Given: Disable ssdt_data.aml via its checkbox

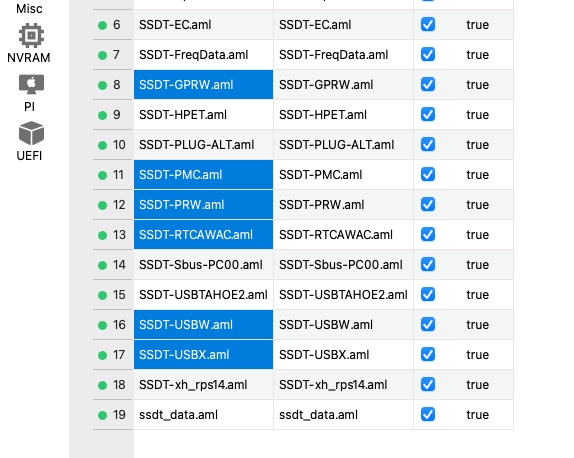Looking at the screenshot, I should (x=428, y=415).
